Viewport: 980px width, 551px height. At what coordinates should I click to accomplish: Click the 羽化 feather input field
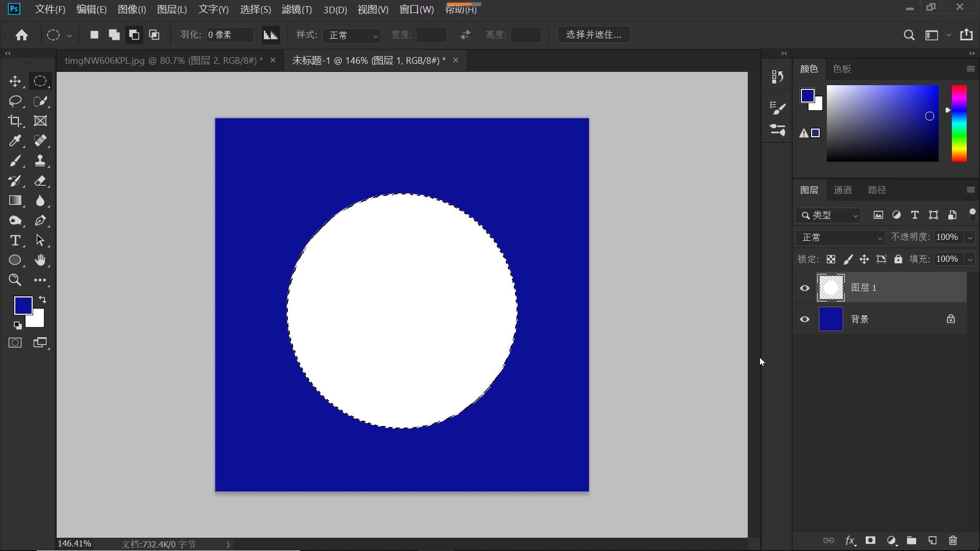click(x=229, y=35)
